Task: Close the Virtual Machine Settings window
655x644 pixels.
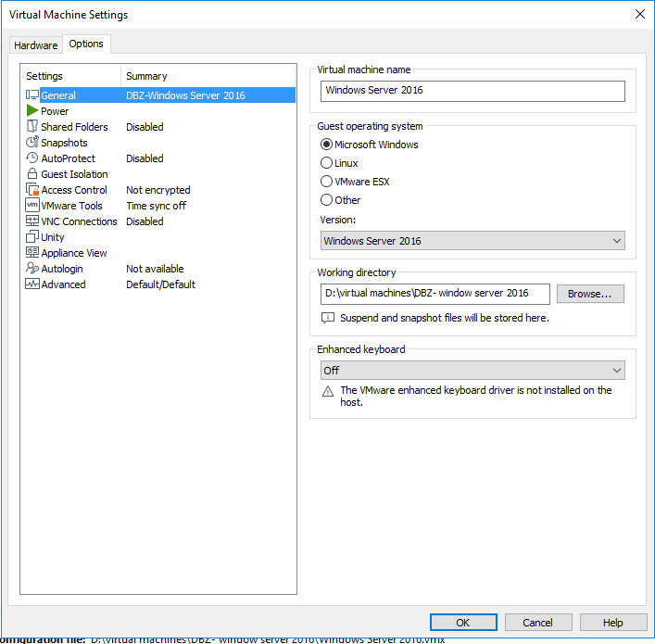Action: pyautogui.click(x=640, y=14)
